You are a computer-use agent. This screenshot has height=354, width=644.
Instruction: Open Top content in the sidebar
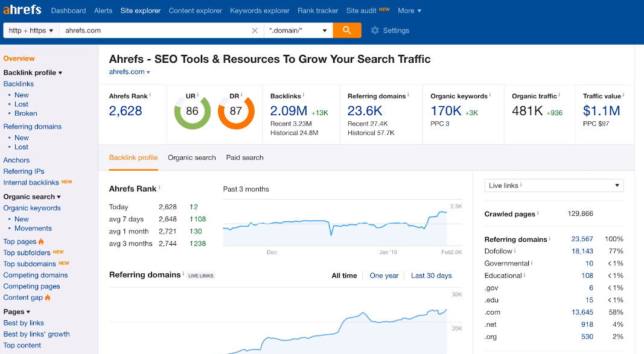pyautogui.click(x=22, y=346)
